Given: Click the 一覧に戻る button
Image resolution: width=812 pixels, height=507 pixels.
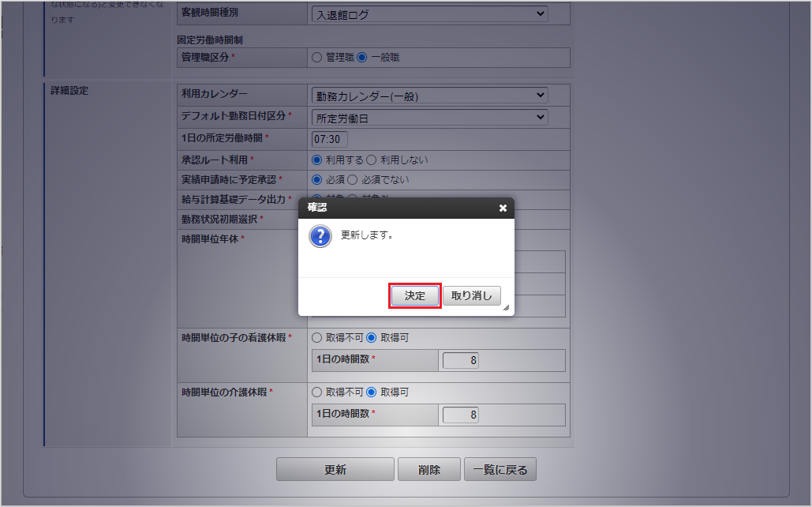Looking at the screenshot, I should [x=500, y=469].
